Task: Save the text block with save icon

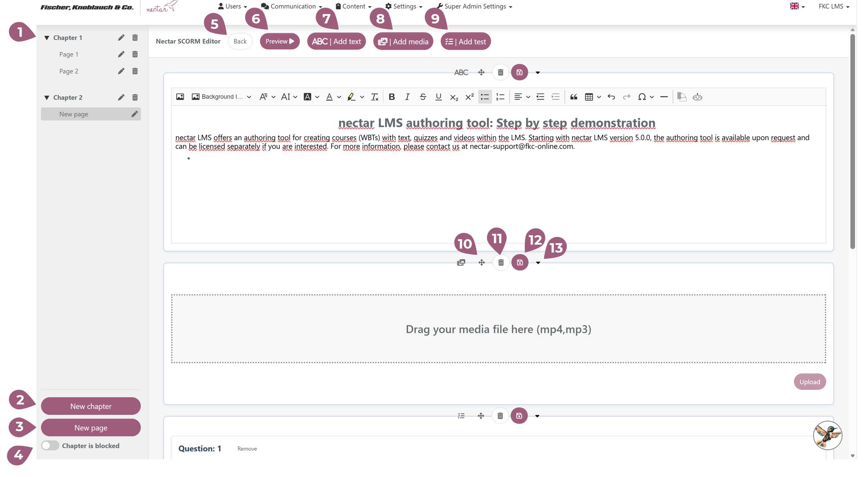Action: pos(519,72)
